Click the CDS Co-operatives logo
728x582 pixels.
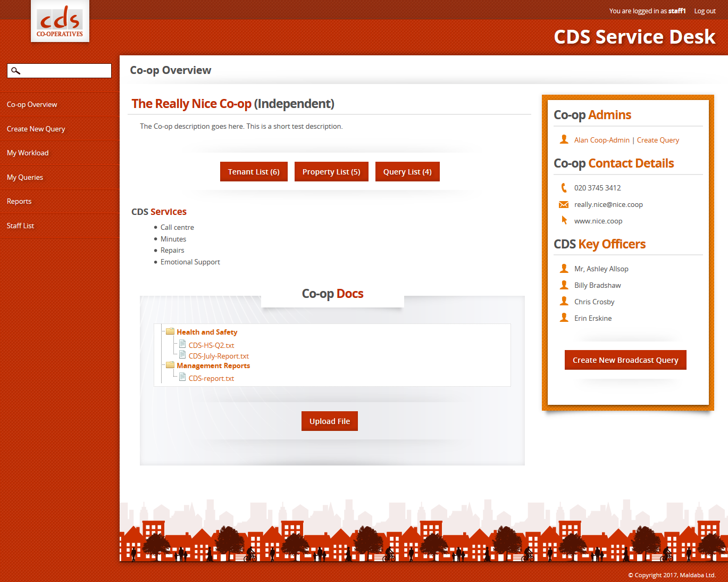[60, 22]
